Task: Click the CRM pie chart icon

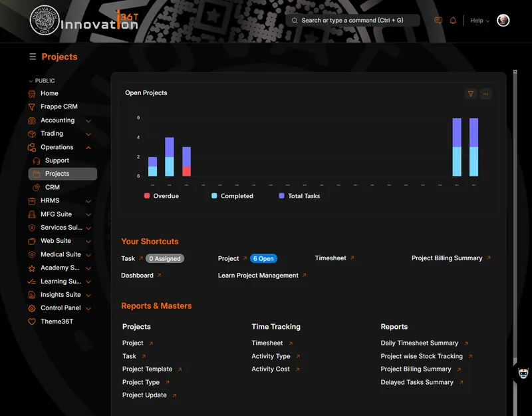Action: [37, 188]
